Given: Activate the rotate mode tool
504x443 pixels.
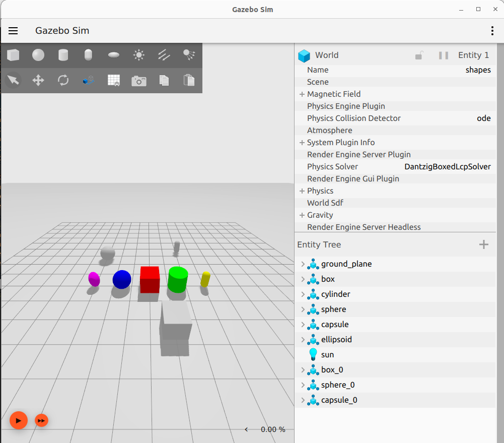Looking at the screenshot, I should (63, 80).
